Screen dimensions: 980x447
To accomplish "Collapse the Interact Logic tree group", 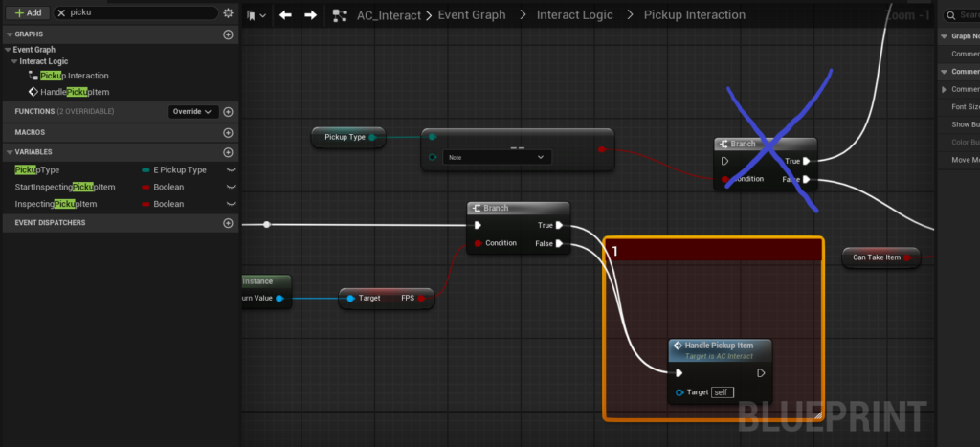I will click(x=14, y=62).
